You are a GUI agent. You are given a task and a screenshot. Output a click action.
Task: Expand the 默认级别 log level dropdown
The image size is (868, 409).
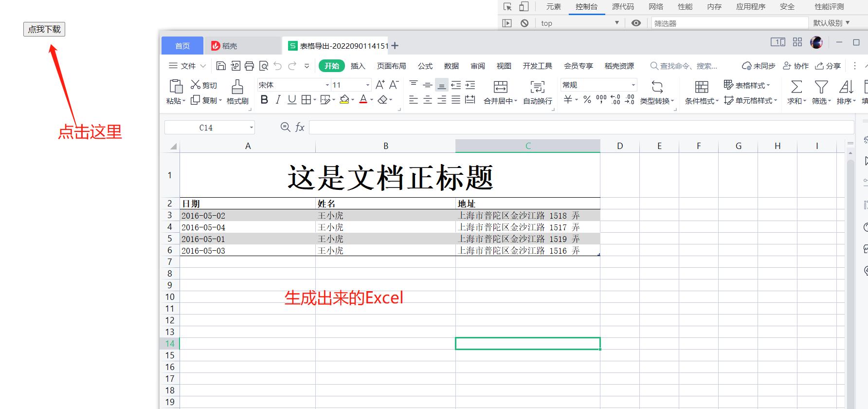tap(831, 23)
